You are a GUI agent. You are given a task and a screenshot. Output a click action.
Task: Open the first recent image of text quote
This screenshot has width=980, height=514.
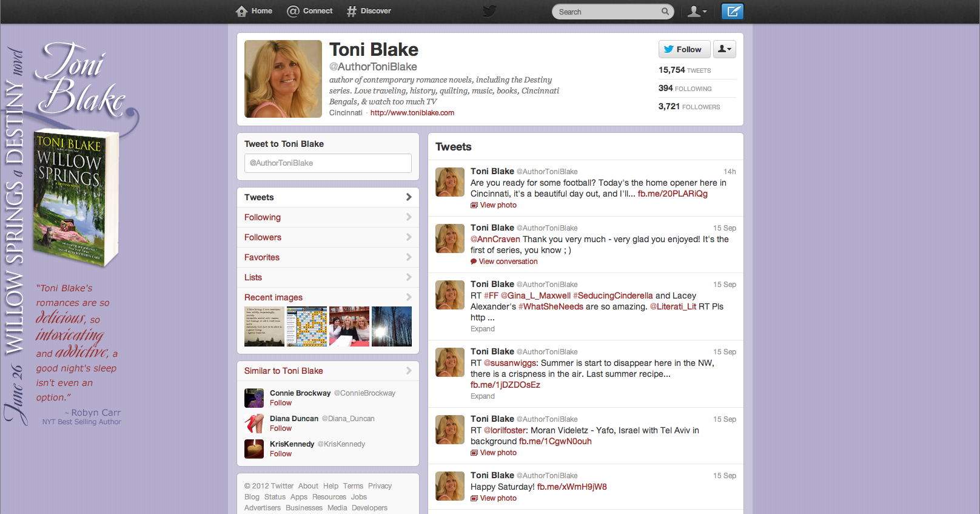264,326
